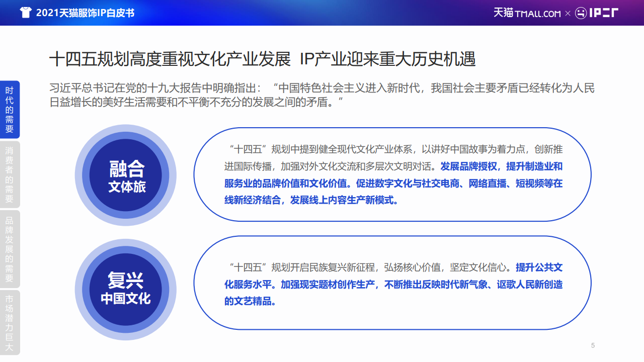Select the 消费者的需要 side tab
This screenshot has height=362, width=644.
(x=10, y=174)
